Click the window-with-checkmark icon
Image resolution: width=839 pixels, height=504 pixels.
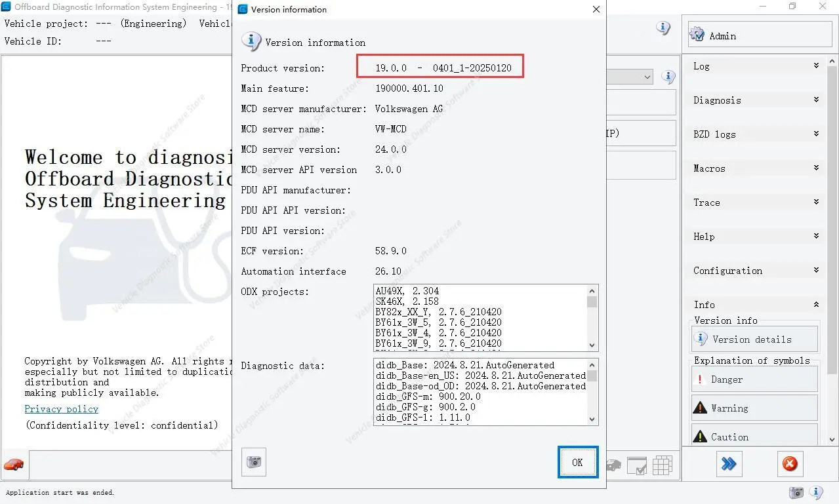tap(637, 465)
